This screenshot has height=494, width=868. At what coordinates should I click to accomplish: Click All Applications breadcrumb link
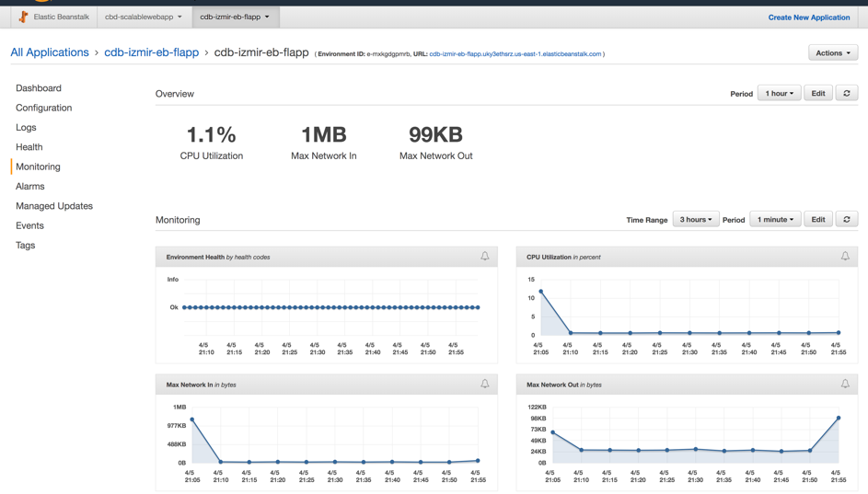point(50,52)
